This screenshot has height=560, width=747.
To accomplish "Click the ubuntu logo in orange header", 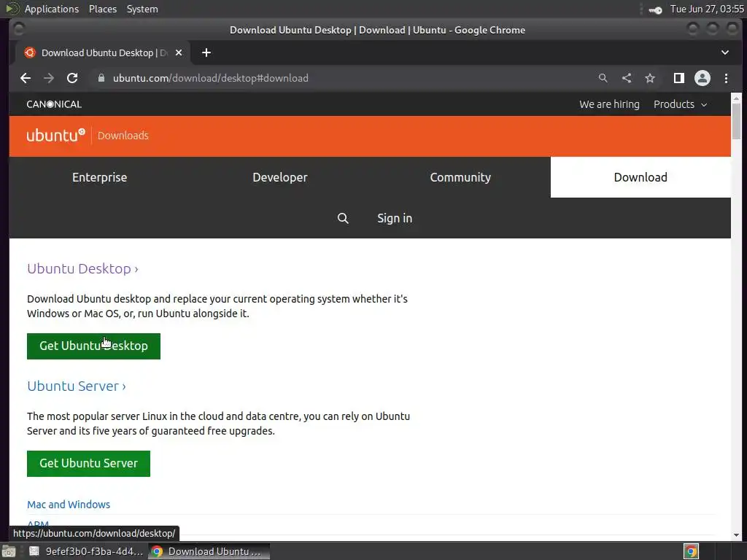I will 55,135.
